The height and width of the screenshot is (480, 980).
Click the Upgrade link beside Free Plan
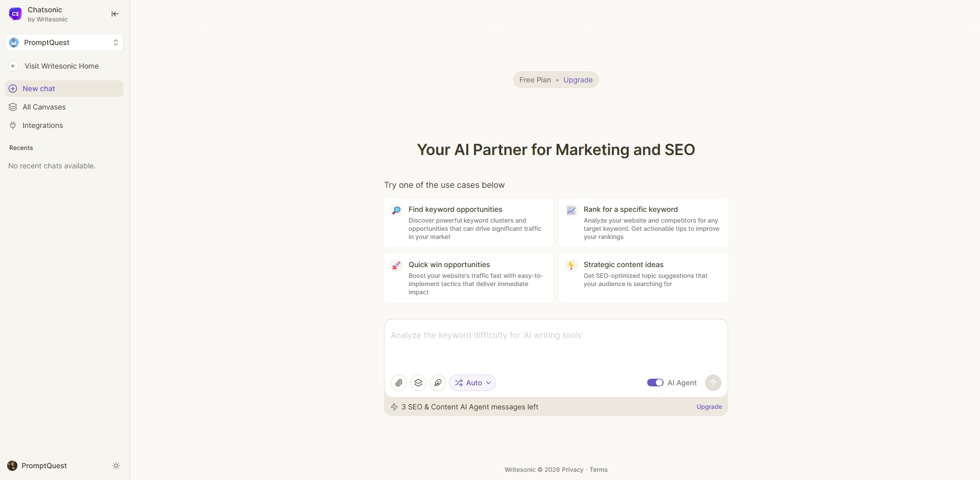(x=578, y=80)
